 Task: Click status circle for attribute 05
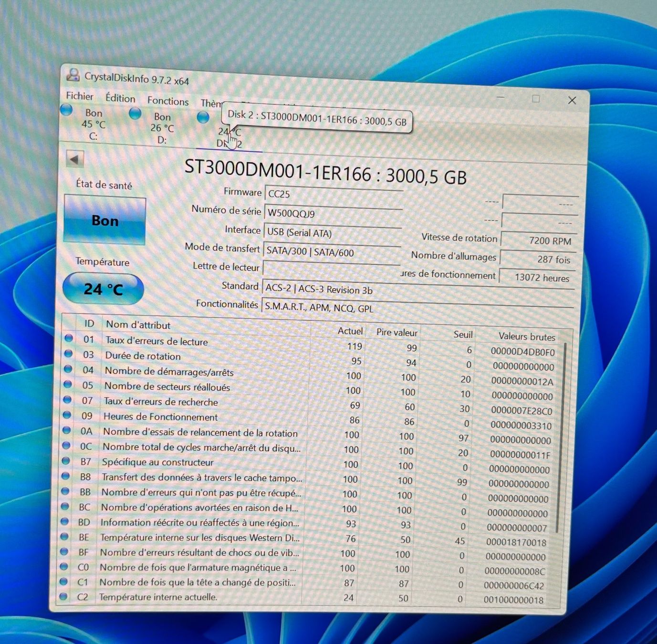68,384
